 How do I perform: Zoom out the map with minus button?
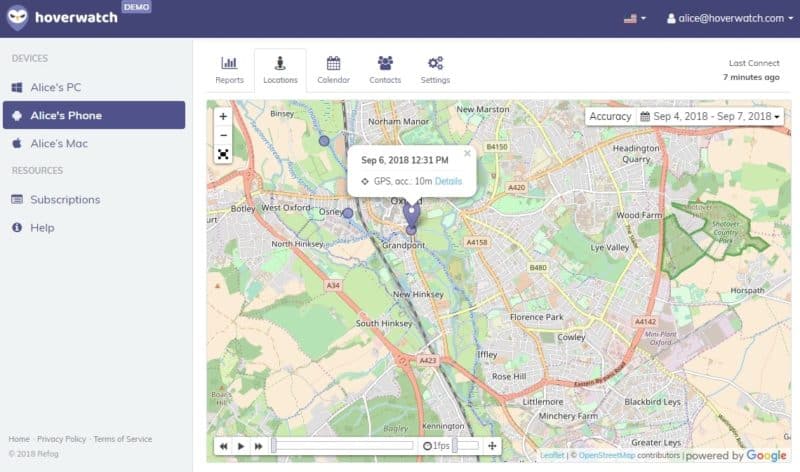click(223, 135)
